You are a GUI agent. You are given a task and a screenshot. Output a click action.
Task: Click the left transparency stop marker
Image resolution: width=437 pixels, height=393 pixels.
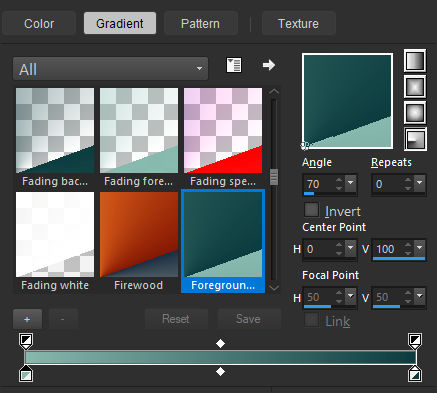26,341
